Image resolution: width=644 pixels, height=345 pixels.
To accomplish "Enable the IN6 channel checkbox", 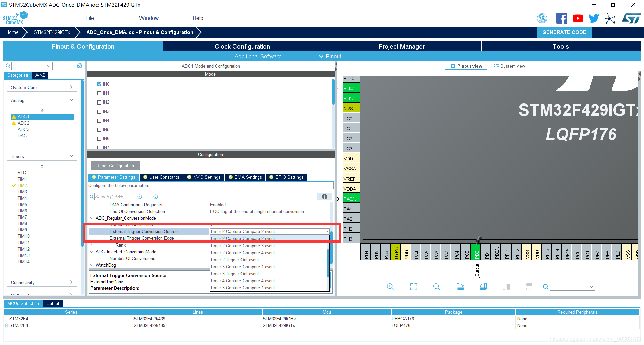I will [99, 139].
